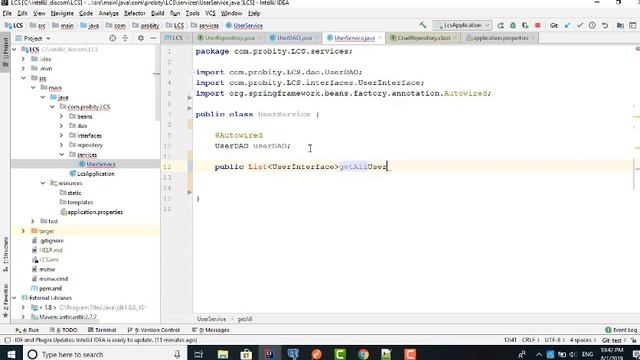The height and width of the screenshot is (360, 640).
Task: Expand the repository package
Action: 62,145
